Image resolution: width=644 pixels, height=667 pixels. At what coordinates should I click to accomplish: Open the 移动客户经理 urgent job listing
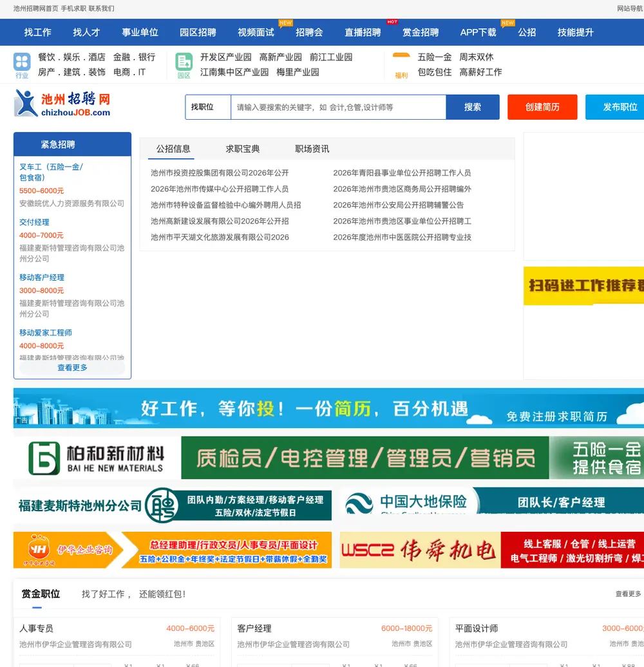pos(42,277)
